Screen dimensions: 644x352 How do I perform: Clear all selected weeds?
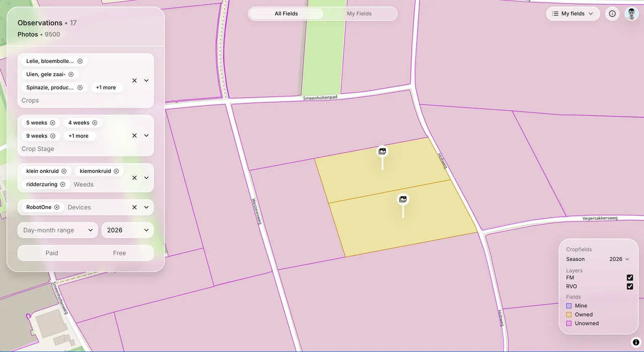[134, 178]
